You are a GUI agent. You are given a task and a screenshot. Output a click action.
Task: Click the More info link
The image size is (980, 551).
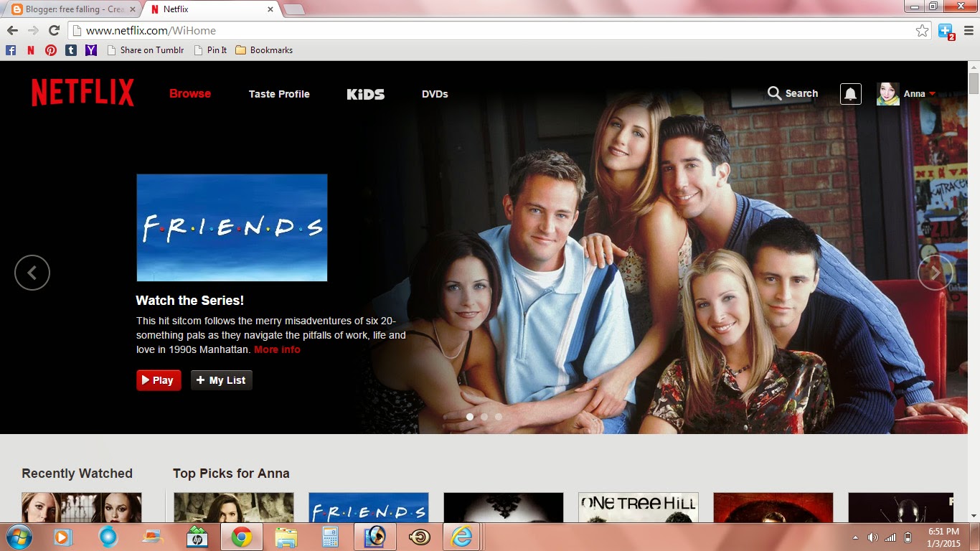[277, 349]
